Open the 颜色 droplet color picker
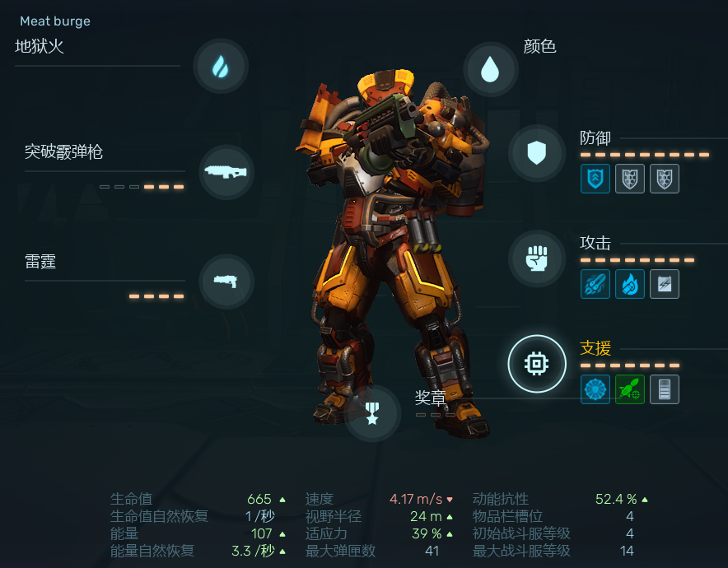This screenshot has height=568, width=728. (490, 69)
